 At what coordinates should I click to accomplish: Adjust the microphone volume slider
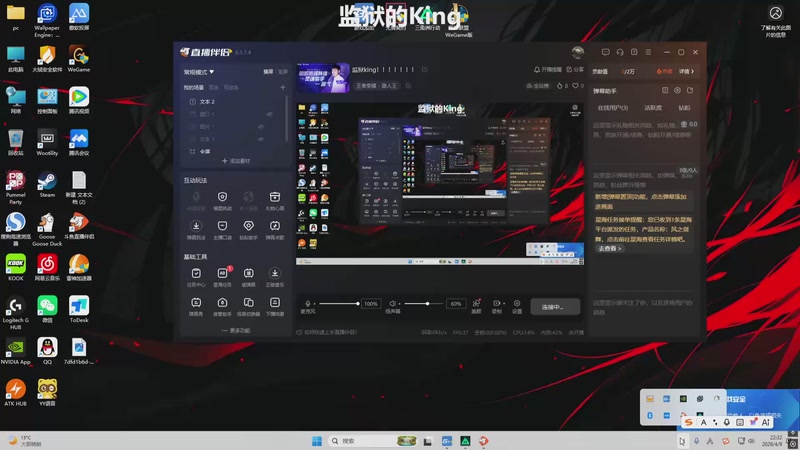click(339, 304)
